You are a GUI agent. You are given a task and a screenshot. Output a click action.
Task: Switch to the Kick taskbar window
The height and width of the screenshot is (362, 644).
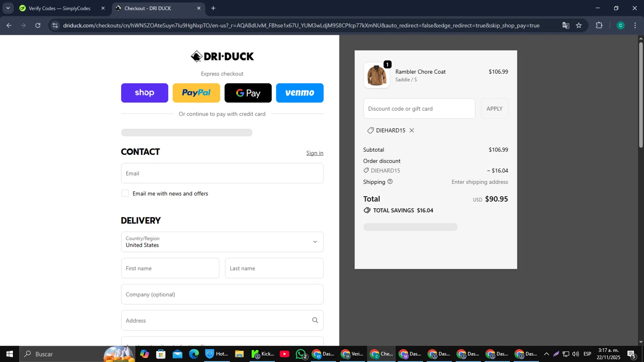coord(262,354)
